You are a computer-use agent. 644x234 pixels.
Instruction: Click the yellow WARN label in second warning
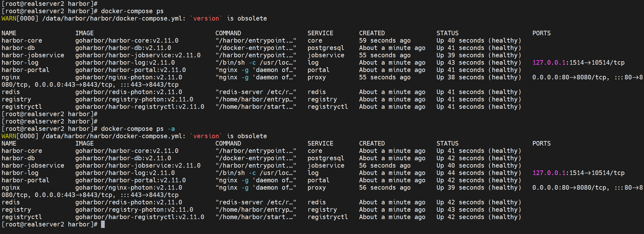pos(9,136)
